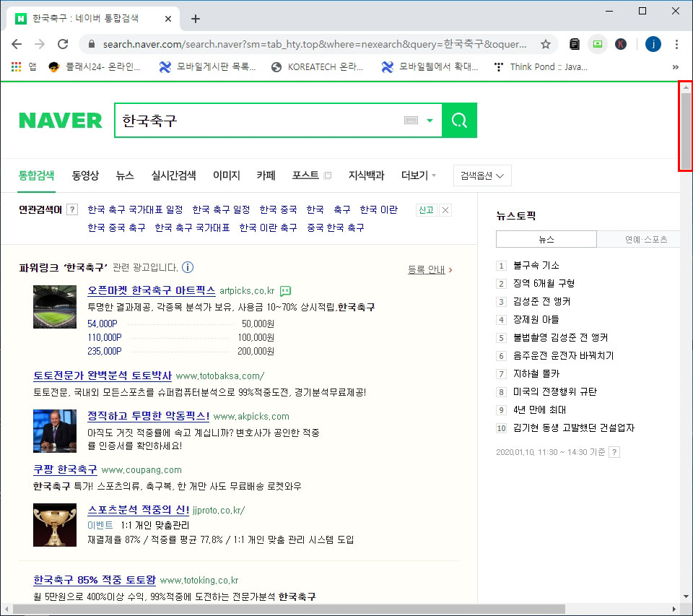The image size is (693, 616).
Task: Close the Naver browser tab
Action: click(x=168, y=19)
